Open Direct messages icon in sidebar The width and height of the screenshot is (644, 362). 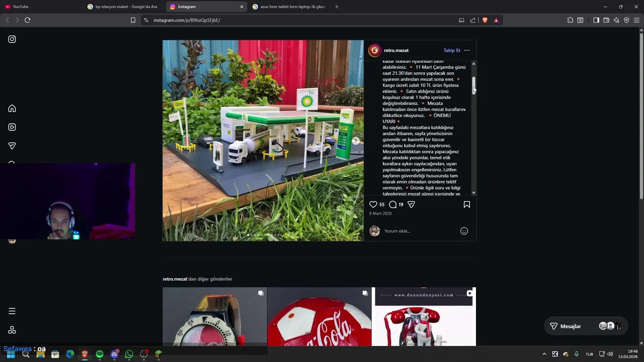12,146
